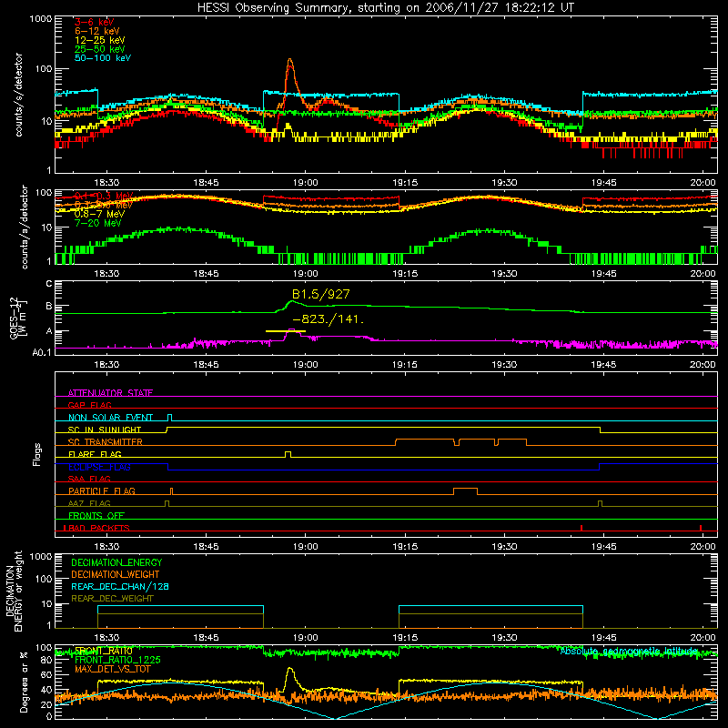
Task: Click the REAR_DEC_WEIGHT legend label
Action: pos(112,599)
